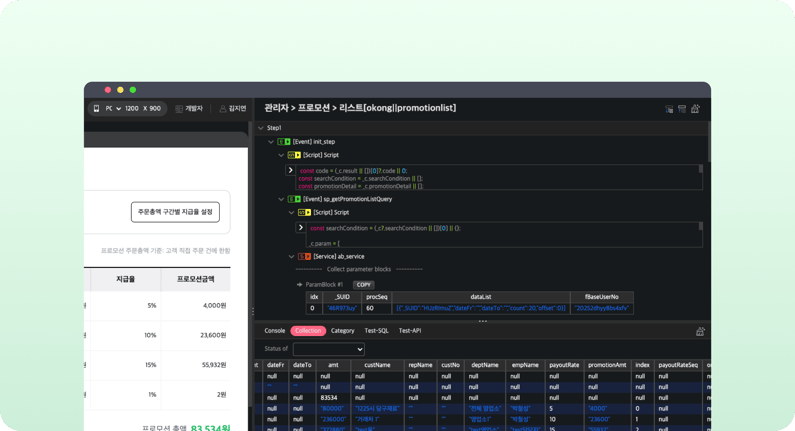Switch to the Test-SQL tab
The image size is (795, 431).
(376, 331)
